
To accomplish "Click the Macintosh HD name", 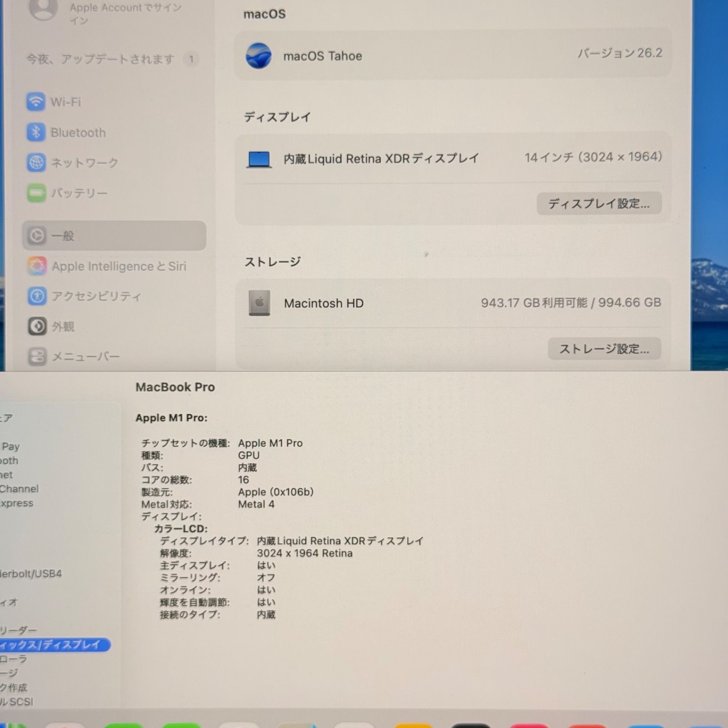I will pyautogui.click(x=324, y=303).
